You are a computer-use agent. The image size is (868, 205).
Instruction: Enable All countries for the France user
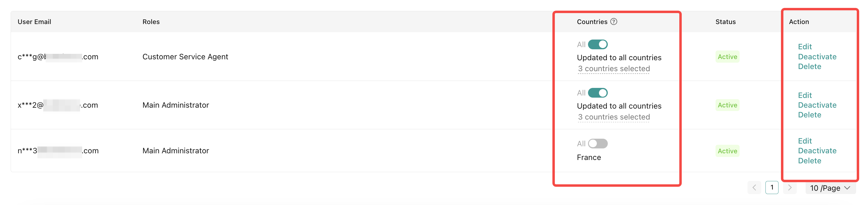pyautogui.click(x=597, y=144)
